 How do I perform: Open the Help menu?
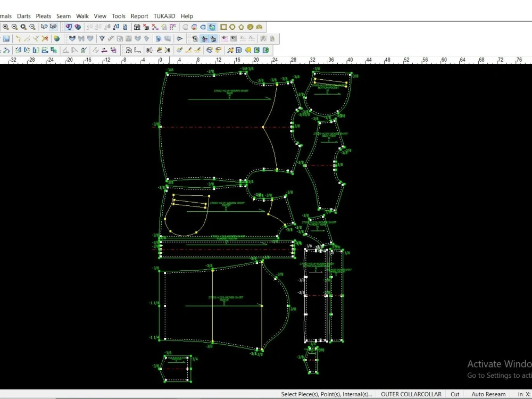tap(187, 16)
